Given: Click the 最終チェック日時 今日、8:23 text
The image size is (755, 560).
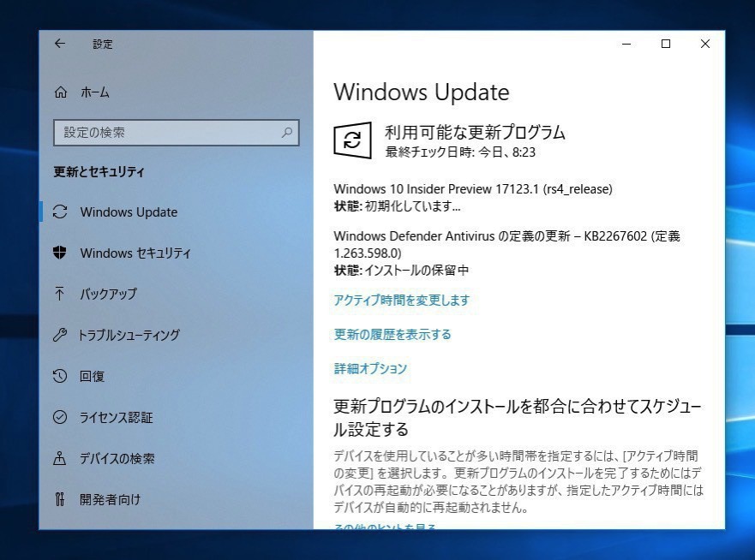Looking at the screenshot, I should (460, 152).
